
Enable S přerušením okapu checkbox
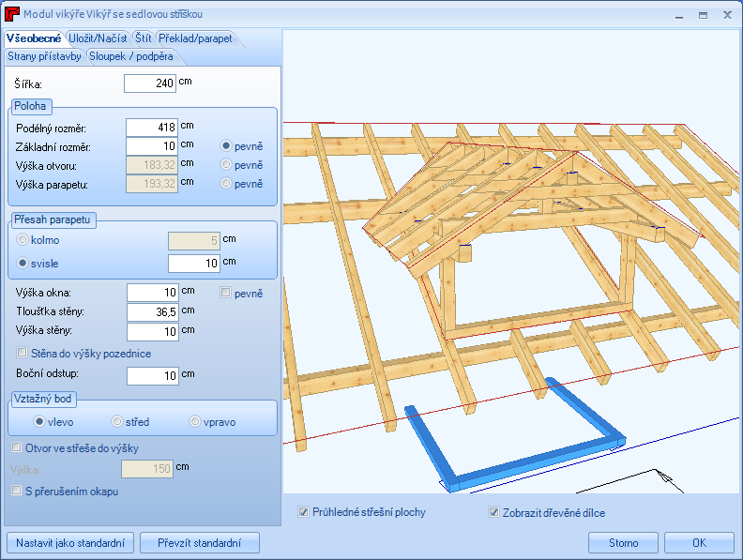[x=17, y=491]
